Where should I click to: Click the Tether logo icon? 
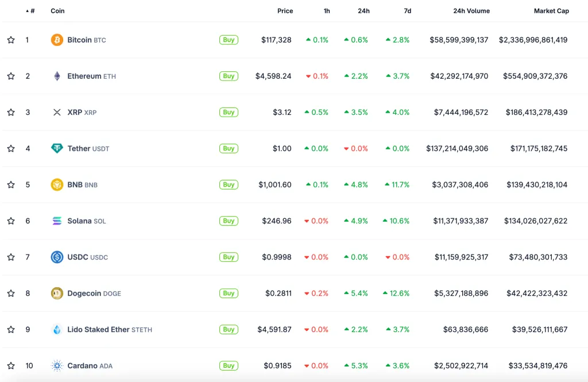tap(57, 149)
